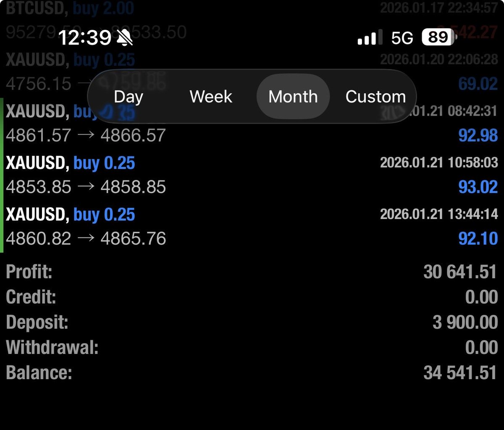Viewport: 504px width, 430px height.
Task: Tap the price range 4861.57 → 4866.57
Action: (x=86, y=135)
